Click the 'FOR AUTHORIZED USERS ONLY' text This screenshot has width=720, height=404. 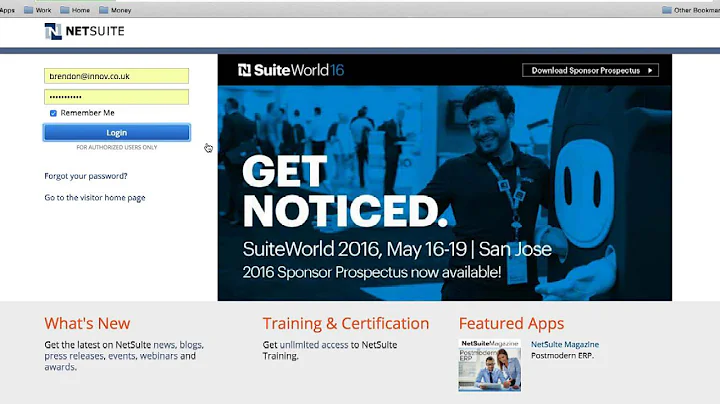click(117, 147)
